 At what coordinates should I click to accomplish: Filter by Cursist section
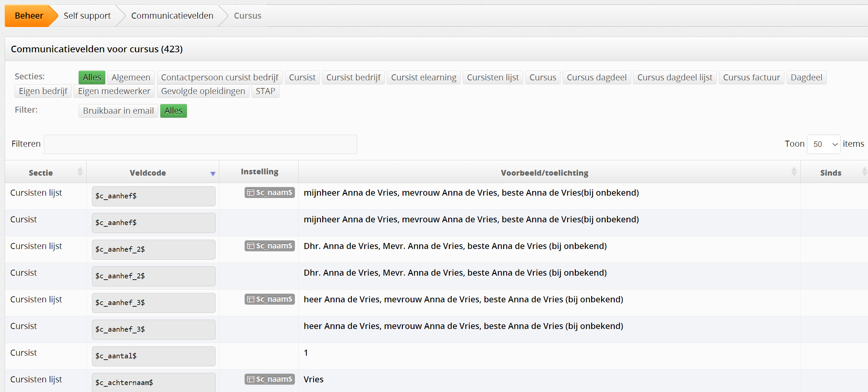click(302, 78)
